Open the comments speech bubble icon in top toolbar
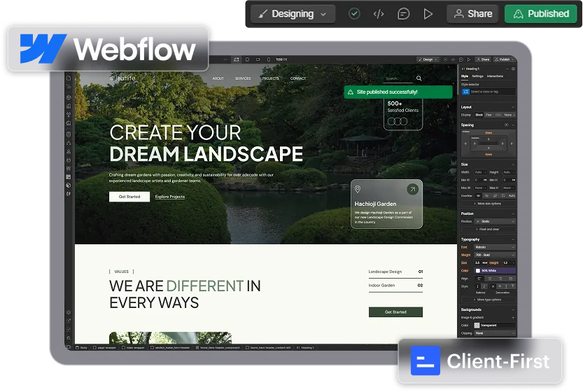 click(403, 14)
